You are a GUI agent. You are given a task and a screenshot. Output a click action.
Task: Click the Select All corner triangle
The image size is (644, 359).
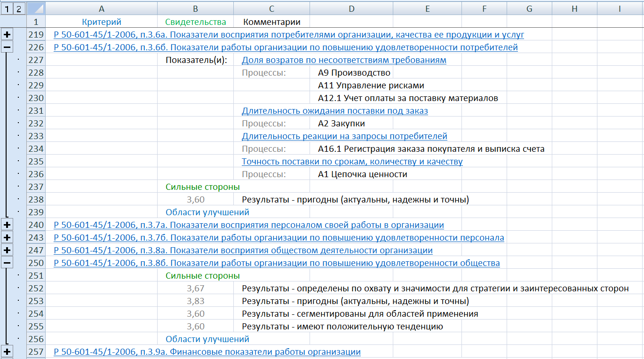click(x=36, y=8)
